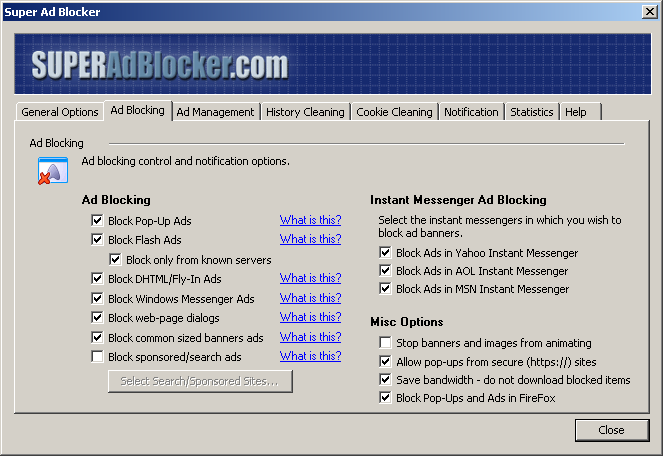
Task: Click the Close button
Action: 611,430
